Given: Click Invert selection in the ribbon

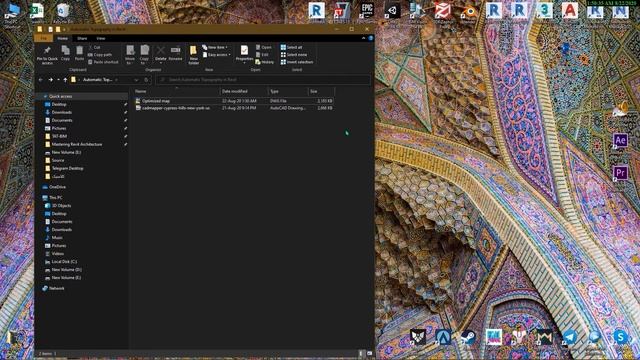Looking at the screenshot, I should [297, 62].
